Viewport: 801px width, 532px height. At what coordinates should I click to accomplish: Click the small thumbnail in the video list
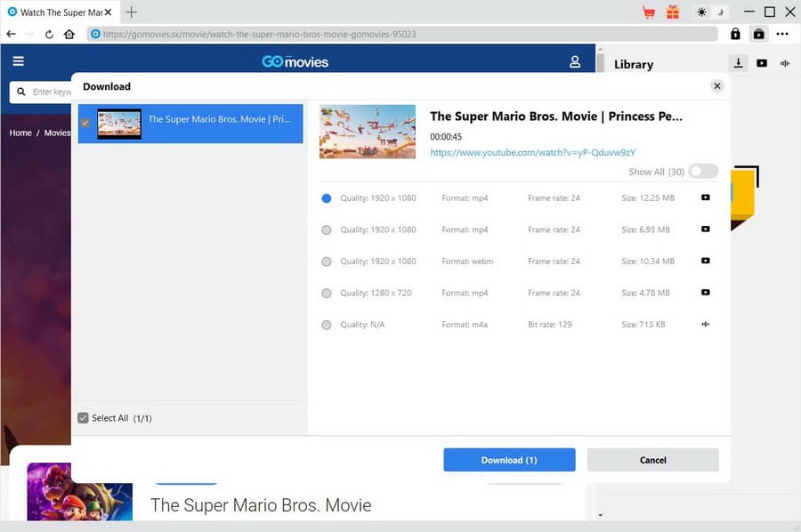click(119, 124)
